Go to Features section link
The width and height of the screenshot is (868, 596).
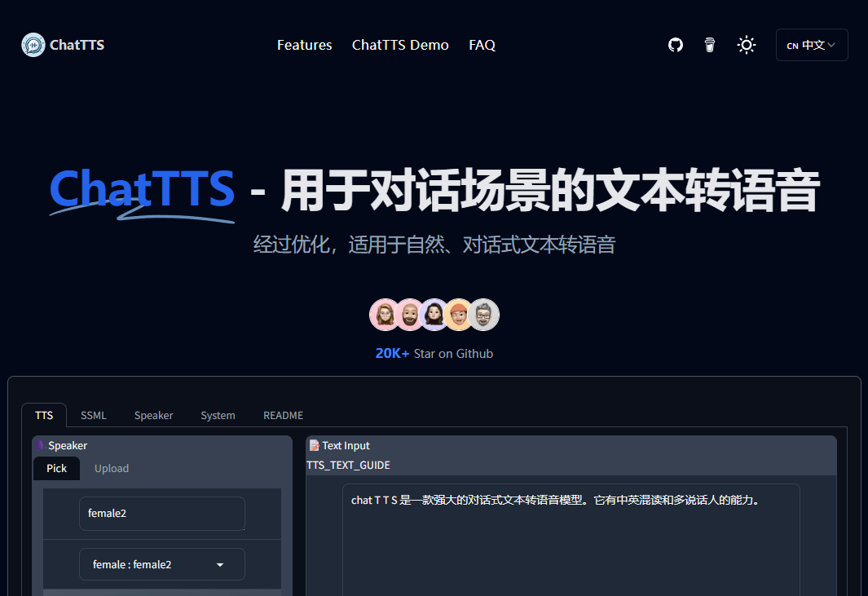click(x=305, y=45)
